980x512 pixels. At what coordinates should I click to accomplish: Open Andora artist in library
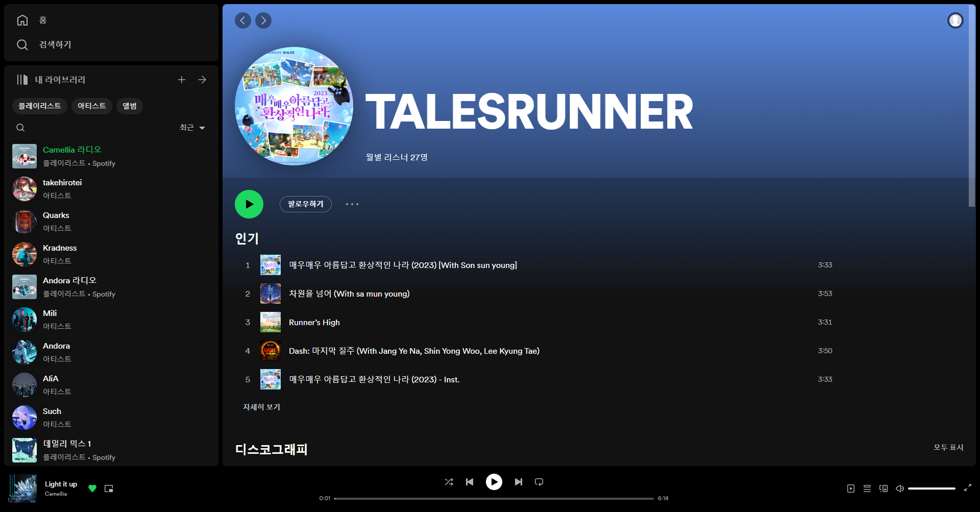tap(111, 352)
